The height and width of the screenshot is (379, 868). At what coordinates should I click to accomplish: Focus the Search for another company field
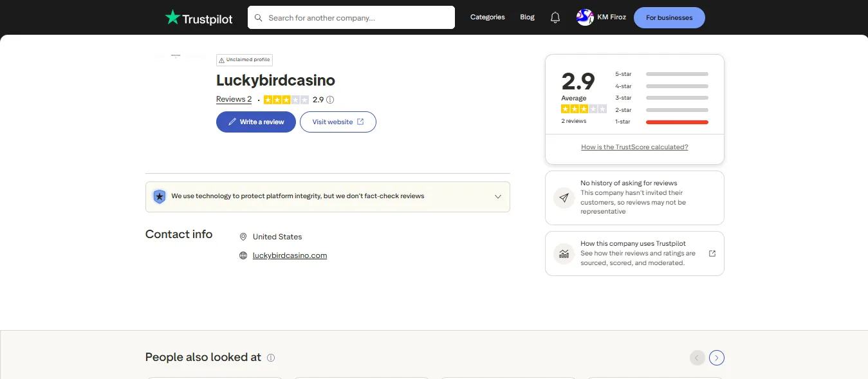point(351,18)
